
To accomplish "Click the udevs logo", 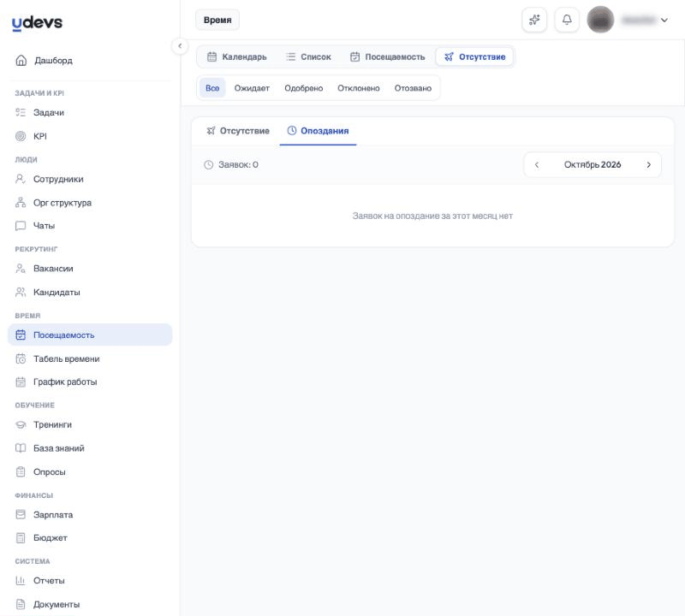I will [x=37, y=23].
